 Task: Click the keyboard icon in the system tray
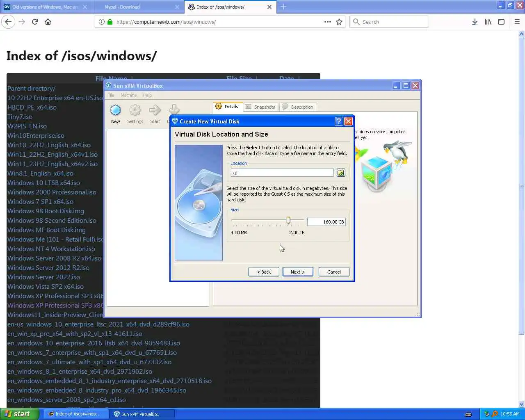pyautogui.click(x=468, y=414)
